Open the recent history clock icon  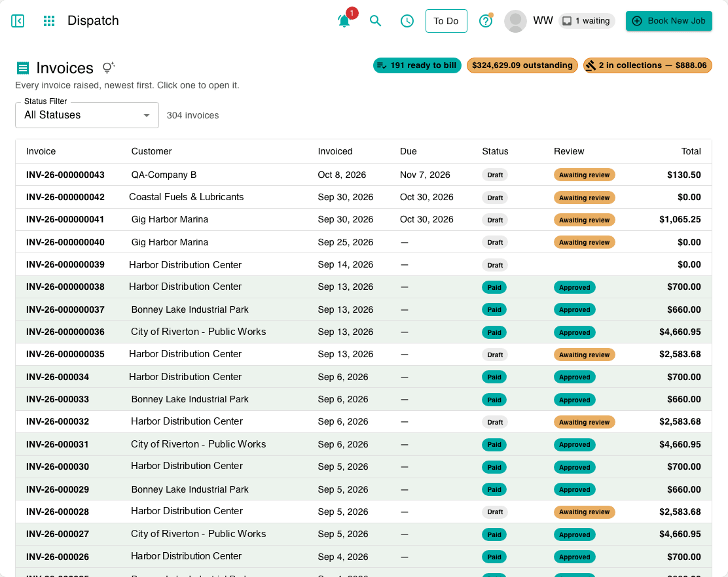click(407, 21)
